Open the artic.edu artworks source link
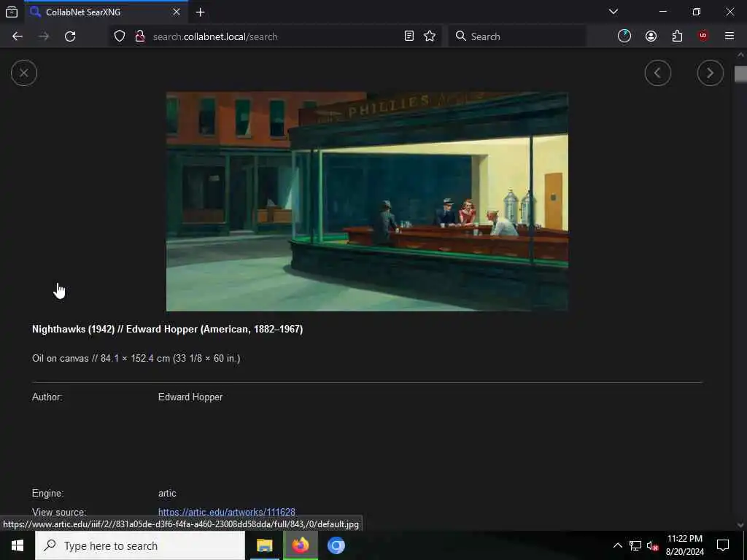This screenshot has height=560, width=747. click(x=226, y=513)
